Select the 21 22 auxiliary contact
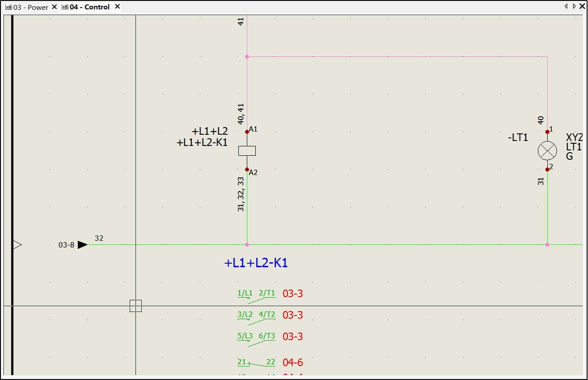 click(x=256, y=363)
